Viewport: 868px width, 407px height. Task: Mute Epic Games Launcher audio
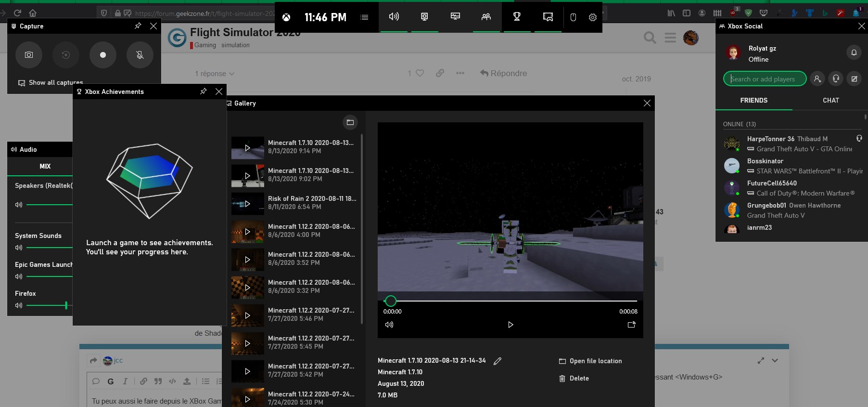tap(19, 276)
